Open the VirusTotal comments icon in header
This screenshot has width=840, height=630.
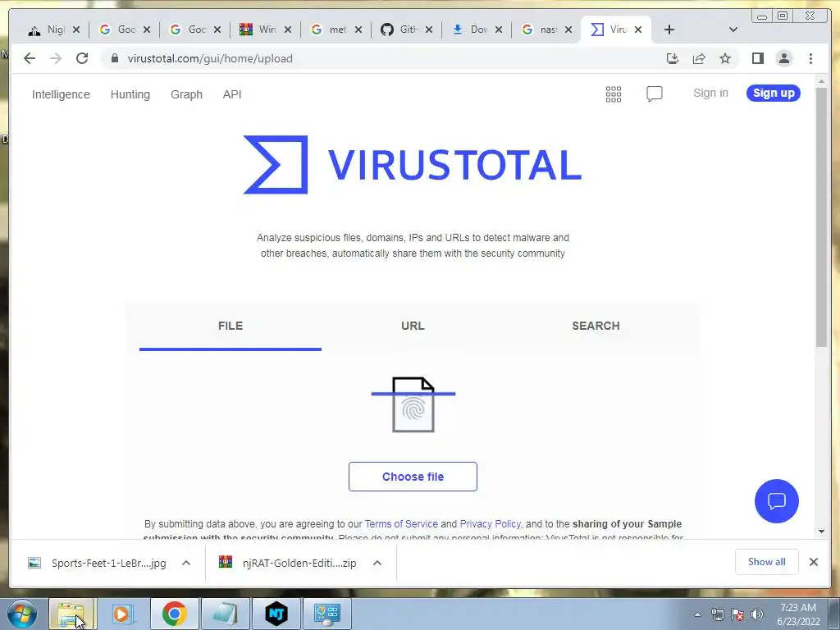(x=654, y=94)
